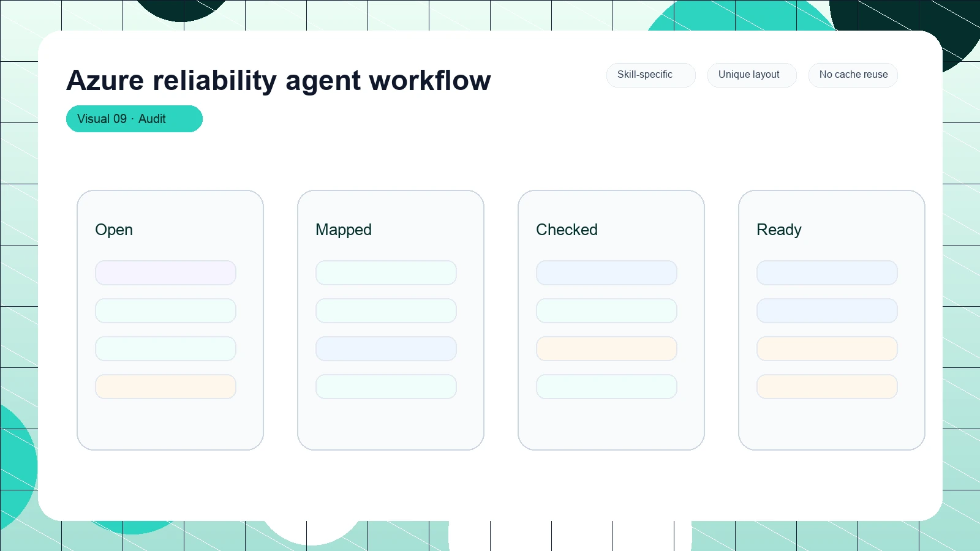Click the orange item in Checked column
980x551 pixels.
click(606, 349)
